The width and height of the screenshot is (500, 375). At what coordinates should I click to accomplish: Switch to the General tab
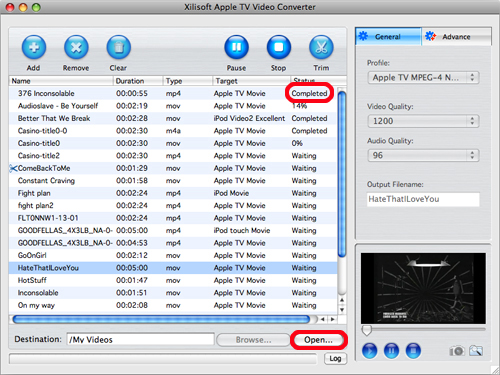(388, 37)
